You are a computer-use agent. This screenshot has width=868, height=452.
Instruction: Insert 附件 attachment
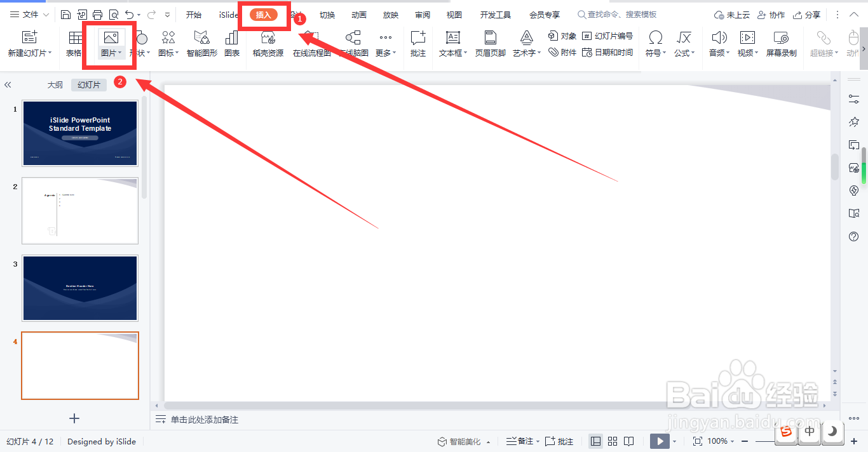(x=562, y=53)
